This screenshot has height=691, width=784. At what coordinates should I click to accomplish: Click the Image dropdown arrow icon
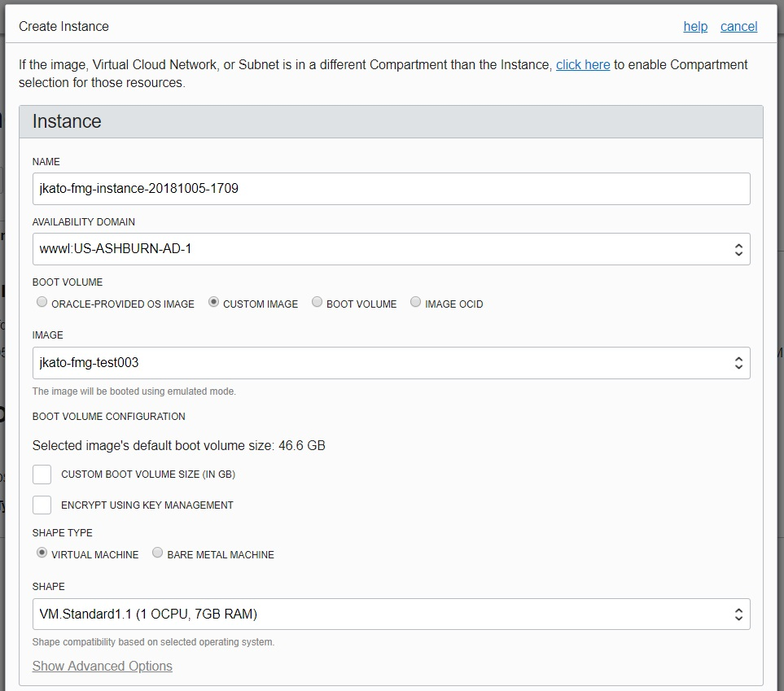(738, 363)
